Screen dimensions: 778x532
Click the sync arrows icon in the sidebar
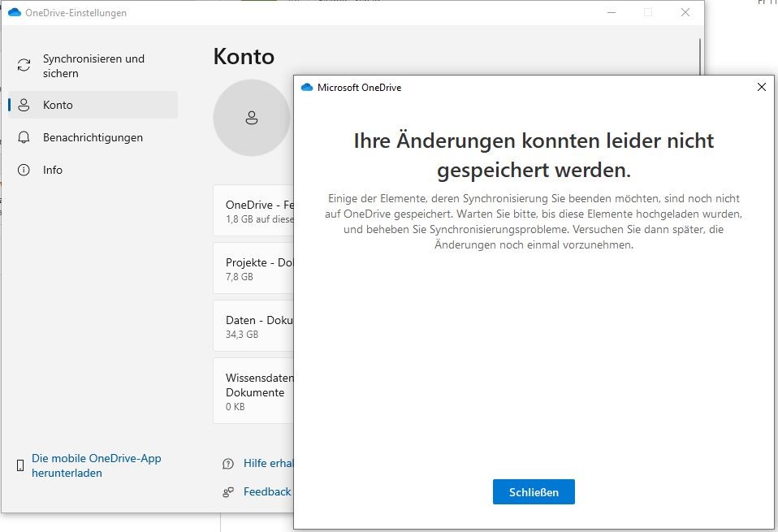(x=24, y=65)
